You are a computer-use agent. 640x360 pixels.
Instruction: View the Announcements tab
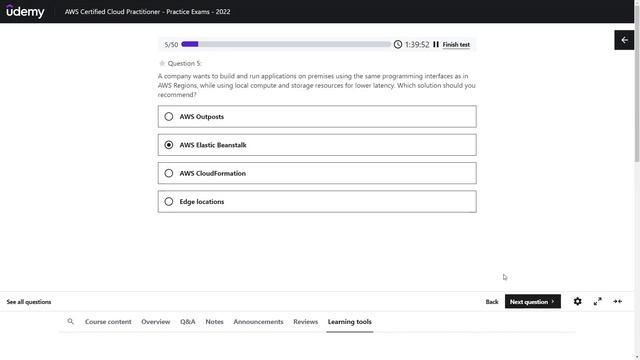click(258, 322)
